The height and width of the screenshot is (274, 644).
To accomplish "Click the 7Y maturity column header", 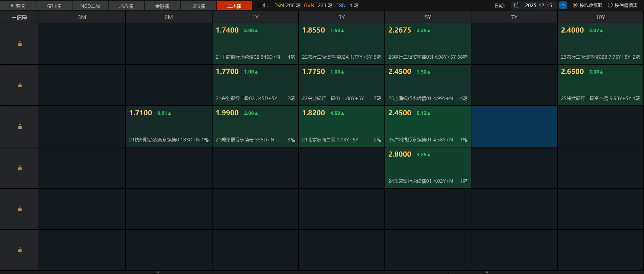I will pyautogui.click(x=514, y=17).
